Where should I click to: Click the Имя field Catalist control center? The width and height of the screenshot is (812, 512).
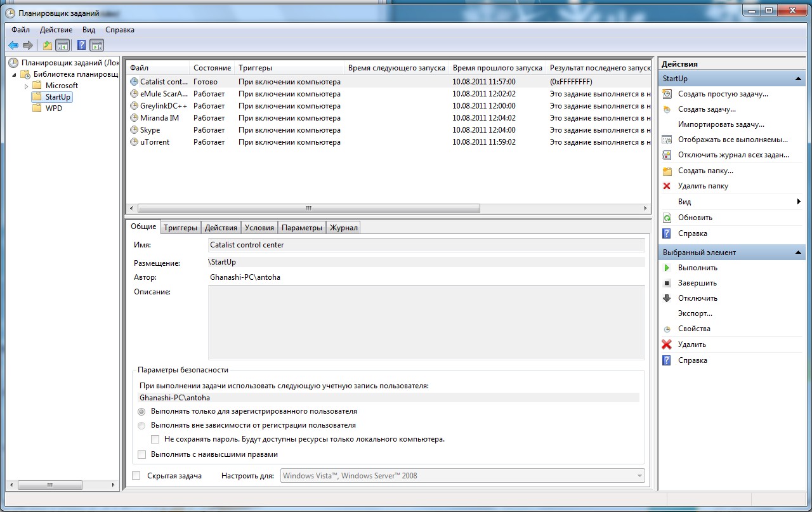(x=426, y=245)
